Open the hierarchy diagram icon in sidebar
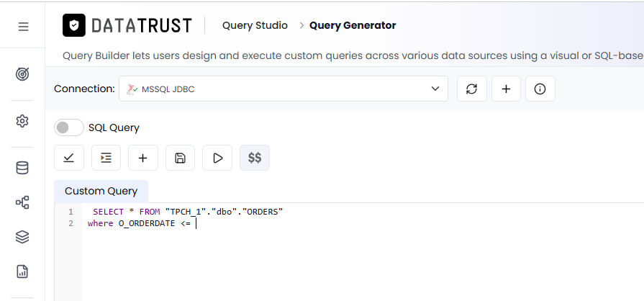This screenshot has height=301, width=644. point(22,202)
